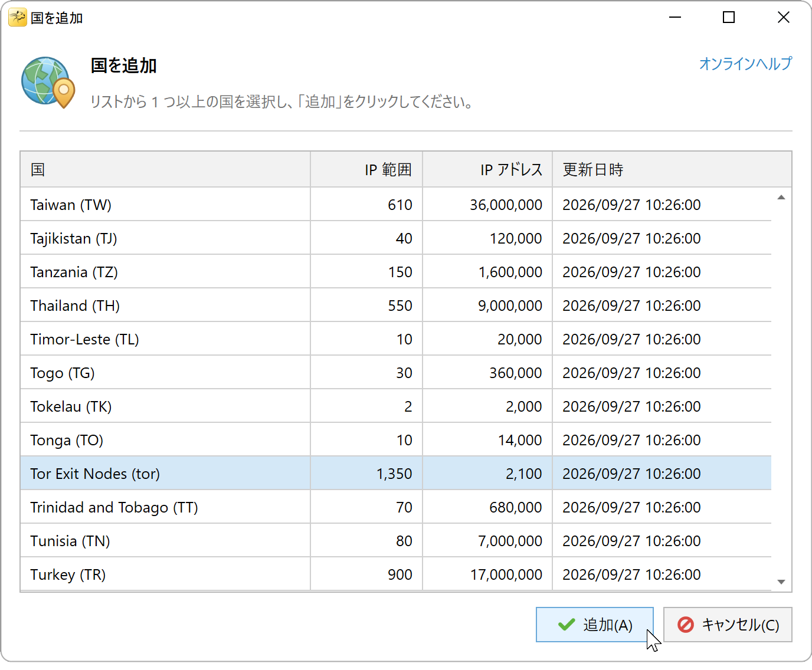The image size is (812, 670).
Task: Select the Thailand (TH) row
Action: point(396,306)
